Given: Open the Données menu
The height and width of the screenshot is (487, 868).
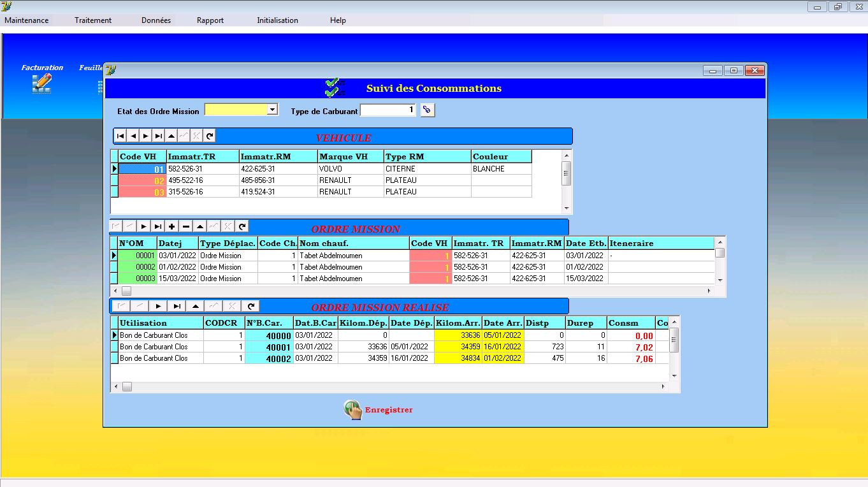Looking at the screenshot, I should (x=156, y=20).
